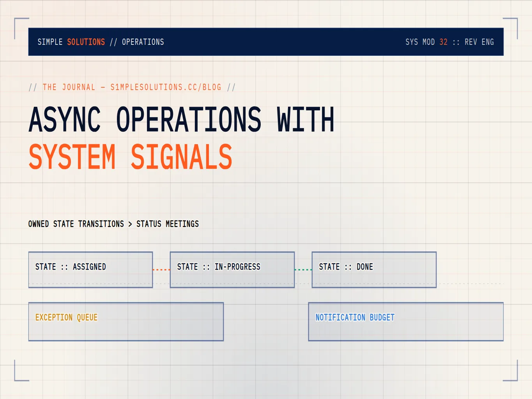Click the orange SYSTEM SIGNALS headline
The image size is (532, 399).
131,157
